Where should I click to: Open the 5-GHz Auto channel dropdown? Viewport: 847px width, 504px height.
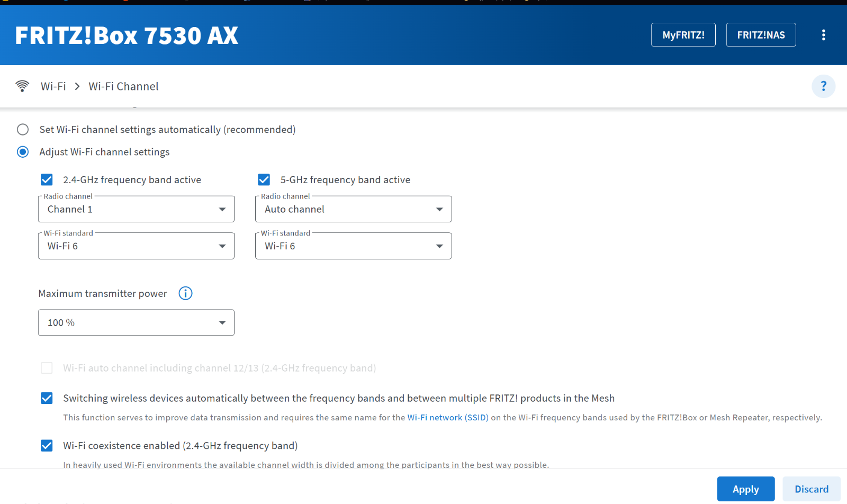click(353, 209)
